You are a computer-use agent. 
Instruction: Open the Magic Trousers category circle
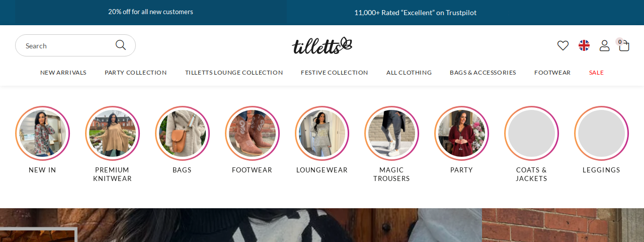[391, 133]
